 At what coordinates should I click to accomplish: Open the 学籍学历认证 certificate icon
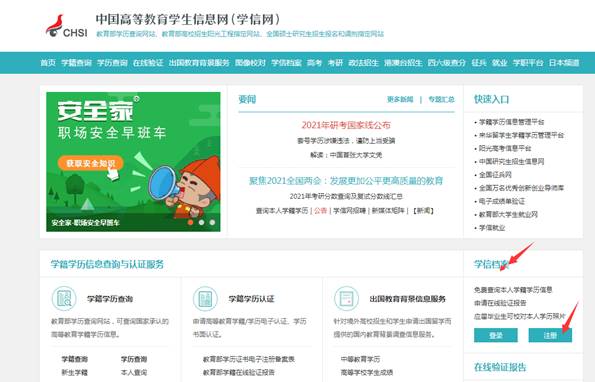coord(205,299)
